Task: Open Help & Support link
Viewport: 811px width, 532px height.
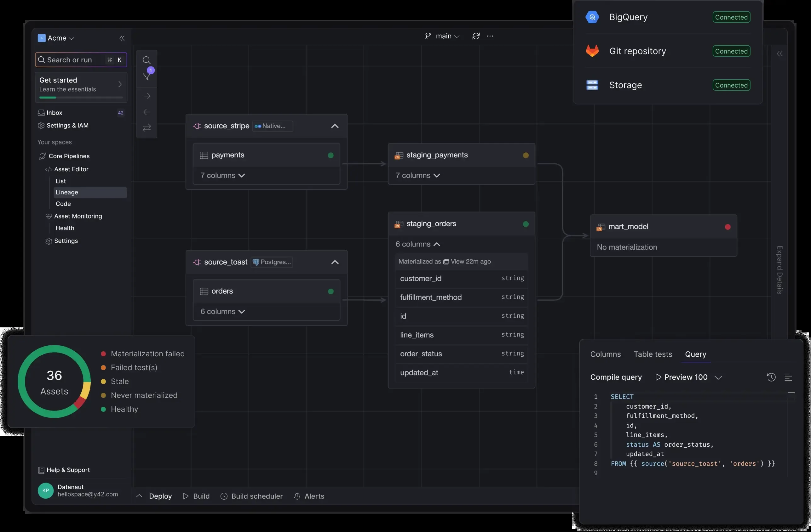Action: (x=64, y=470)
